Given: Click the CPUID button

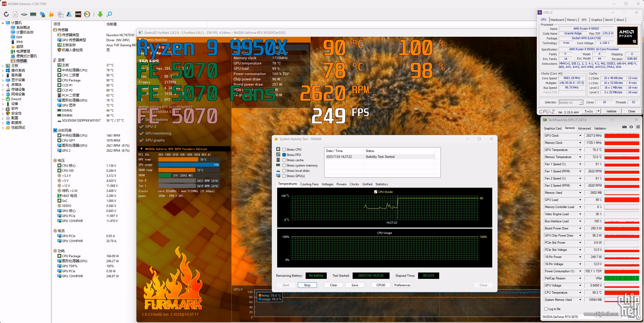Looking at the screenshot, I should (x=381, y=285).
